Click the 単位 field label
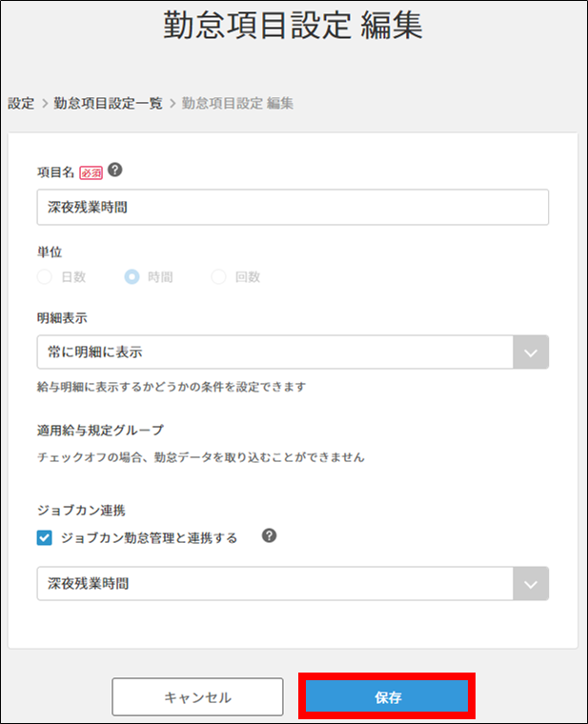 (49, 252)
